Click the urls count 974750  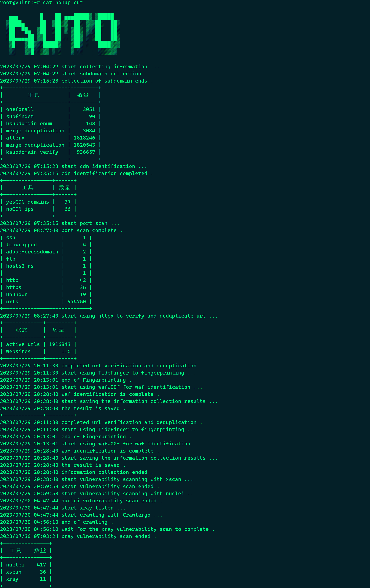77,302
